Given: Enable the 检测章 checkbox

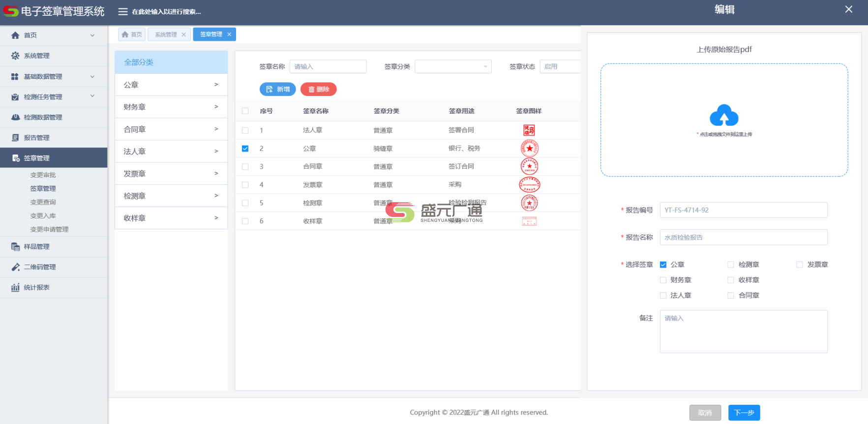Looking at the screenshot, I should coord(731,265).
